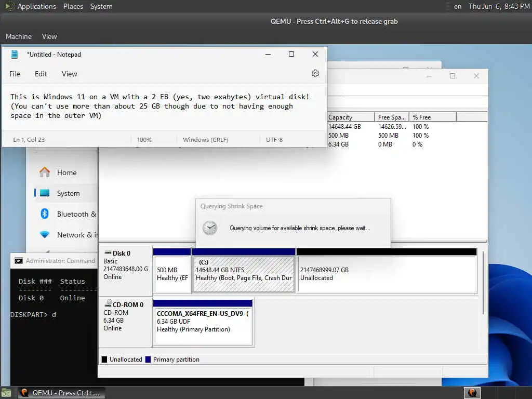Open the Applications menu
The image size is (532, 399).
coord(37,6)
